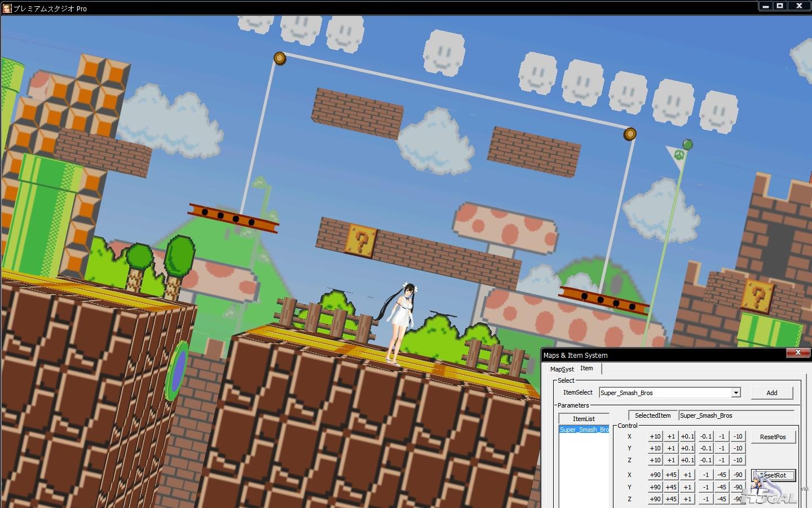
Task: Close the Maps & Item System dialog
Action: tap(798, 353)
